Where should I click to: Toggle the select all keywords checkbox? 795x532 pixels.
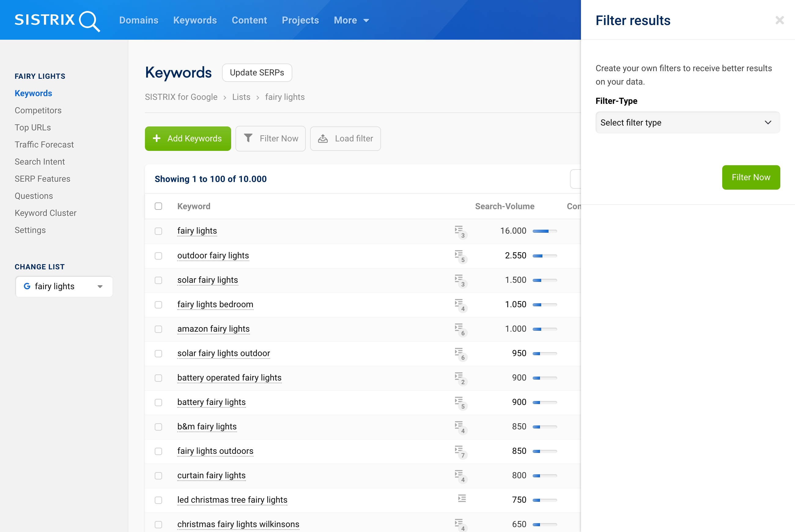click(x=159, y=206)
